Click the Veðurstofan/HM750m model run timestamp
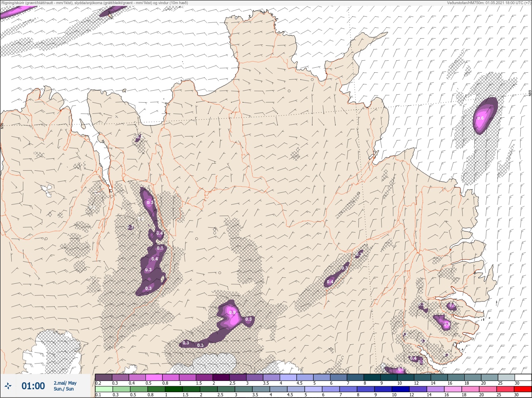The width and height of the screenshot is (532, 398). (489, 2)
